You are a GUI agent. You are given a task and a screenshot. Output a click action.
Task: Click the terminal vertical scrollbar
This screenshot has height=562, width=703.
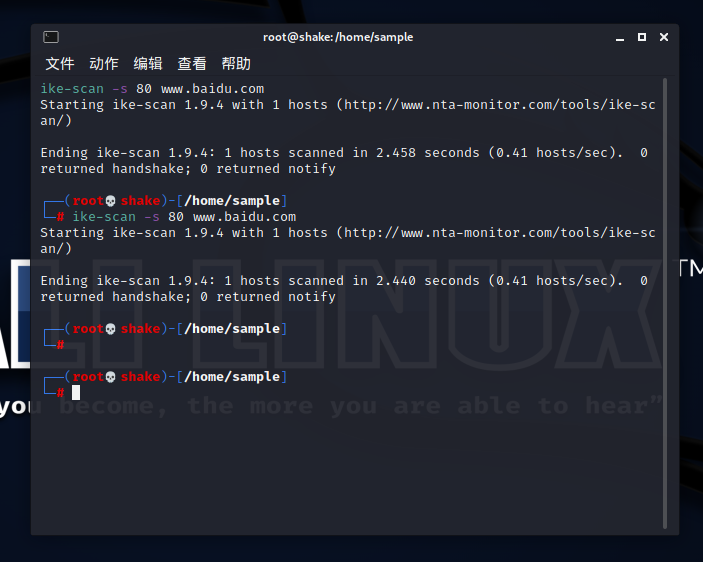pos(665,303)
